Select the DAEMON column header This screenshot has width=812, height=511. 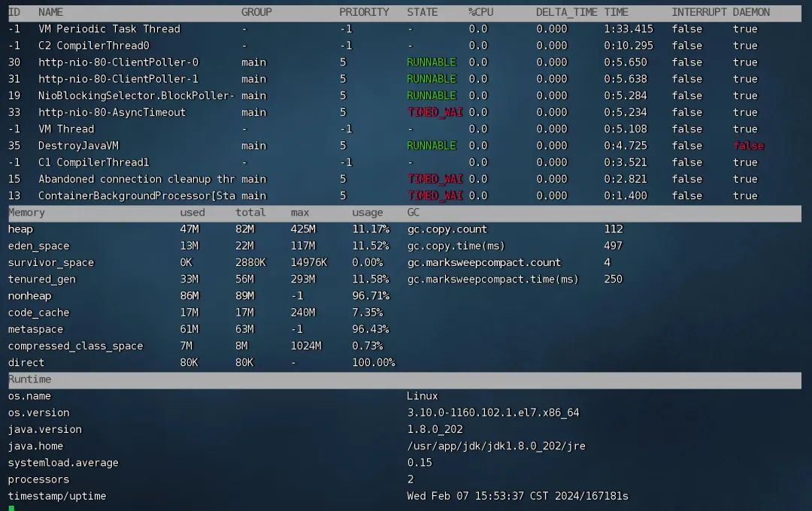point(751,12)
